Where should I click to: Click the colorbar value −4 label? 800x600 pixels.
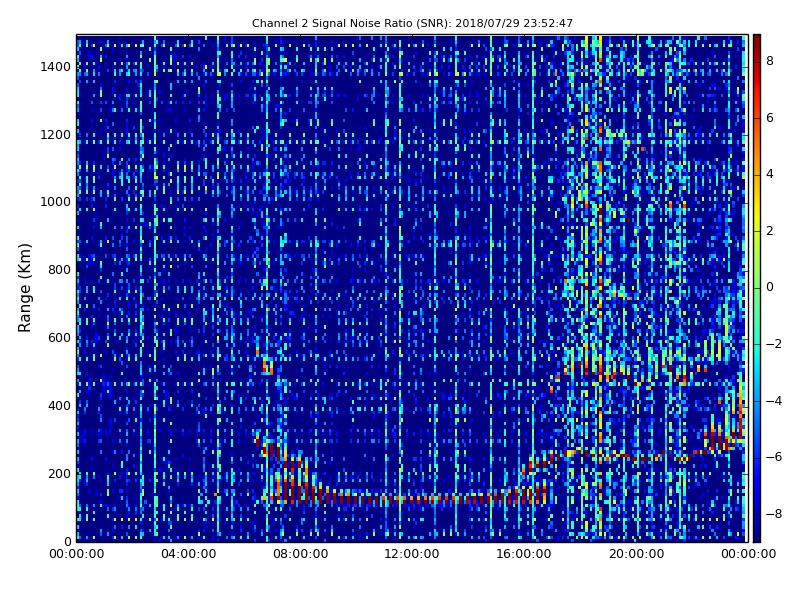[x=773, y=401]
